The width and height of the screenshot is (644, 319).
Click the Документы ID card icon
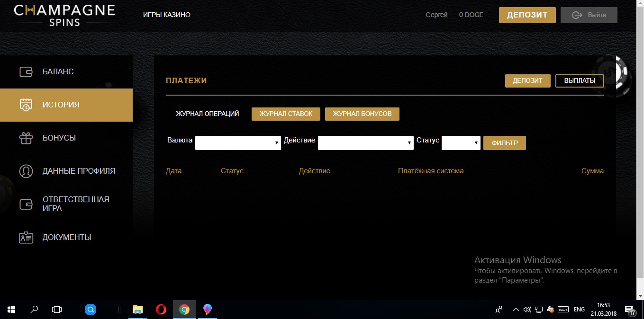(x=26, y=237)
